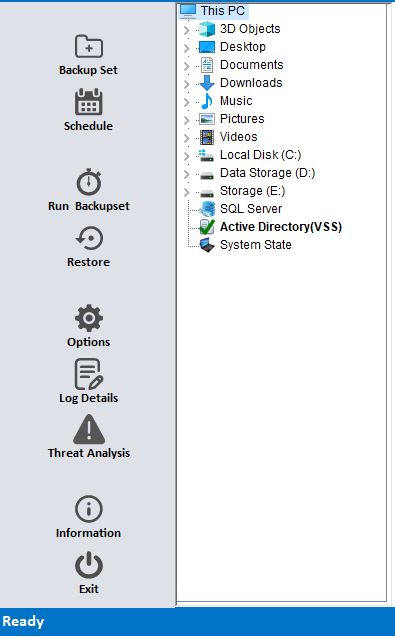Exit the application via power icon
Viewport: 395px width, 636px height.
[89, 565]
